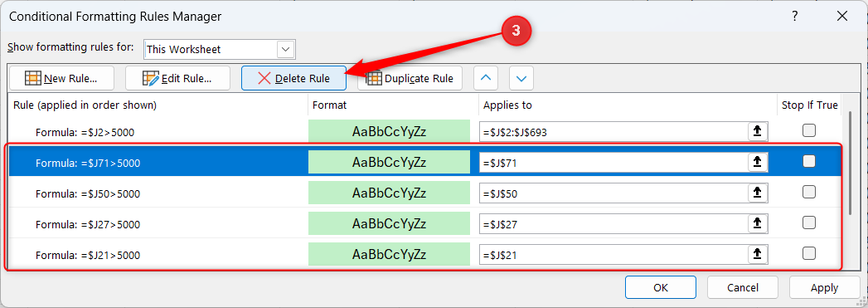This screenshot has height=308, width=868.
Task: Collapse dialog for =$J$71 range
Action: [758, 163]
